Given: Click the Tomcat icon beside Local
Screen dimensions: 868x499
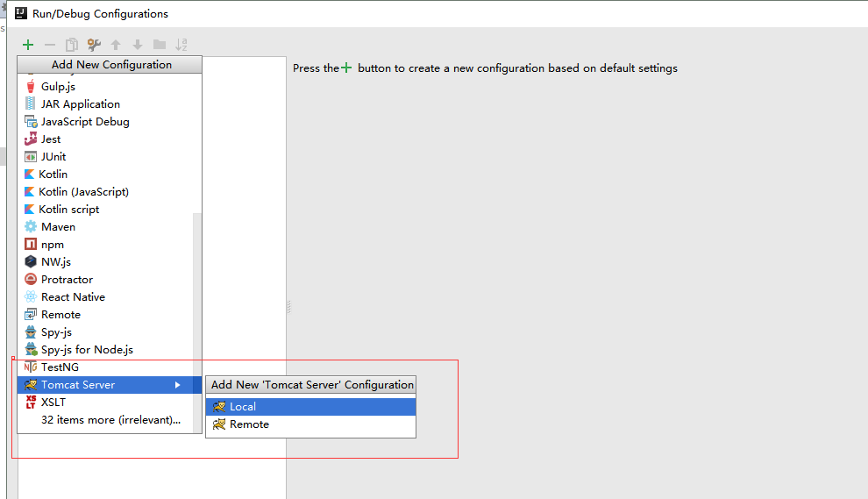Looking at the screenshot, I should click(x=219, y=407).
